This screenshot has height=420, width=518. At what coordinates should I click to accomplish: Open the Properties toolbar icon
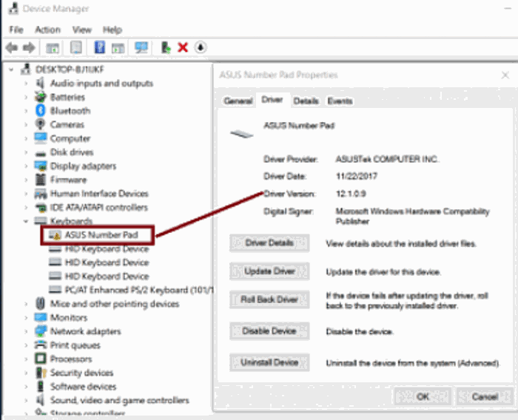tap(76, 47)
